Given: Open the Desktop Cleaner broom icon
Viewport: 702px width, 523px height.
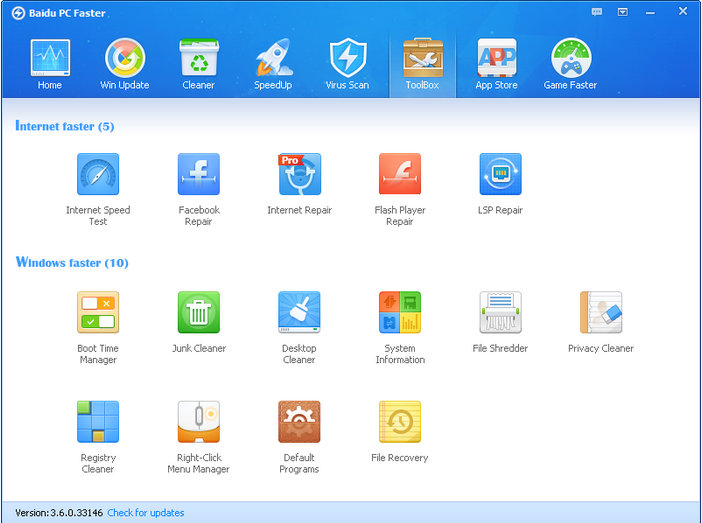Looking at the screenshot, I should pyautogui.click(x=299, y=312).
